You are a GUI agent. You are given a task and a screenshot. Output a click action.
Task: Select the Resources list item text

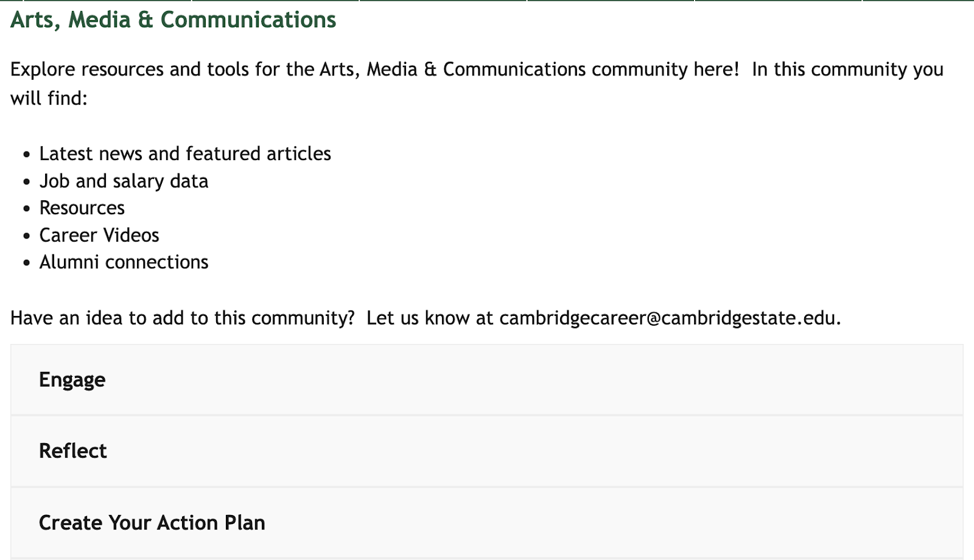[82, 208]
